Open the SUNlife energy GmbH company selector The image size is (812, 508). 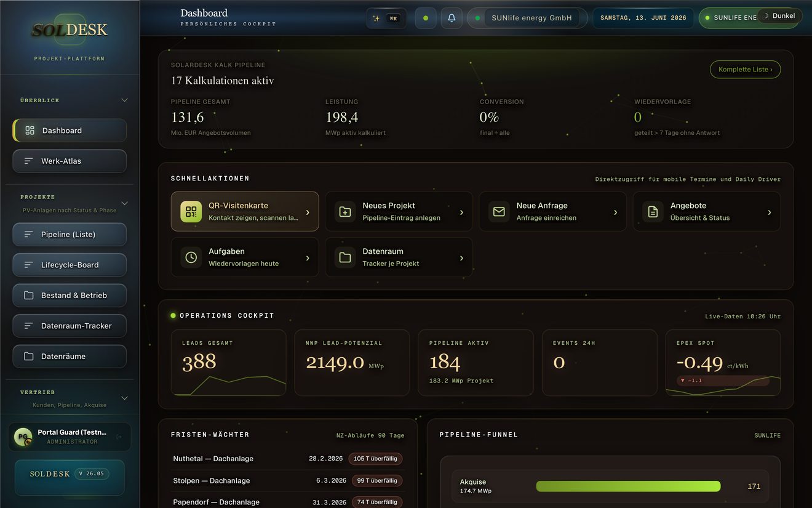pos(527,18)
